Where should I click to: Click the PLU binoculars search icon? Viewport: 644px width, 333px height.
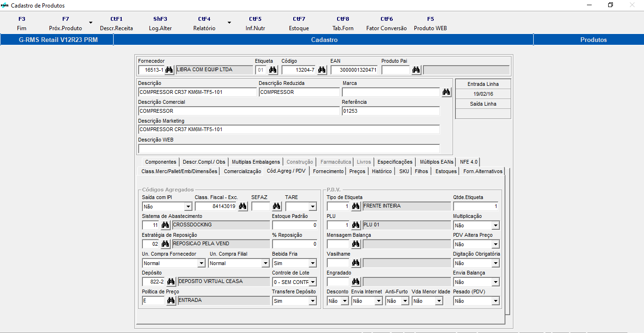point(356,225)
